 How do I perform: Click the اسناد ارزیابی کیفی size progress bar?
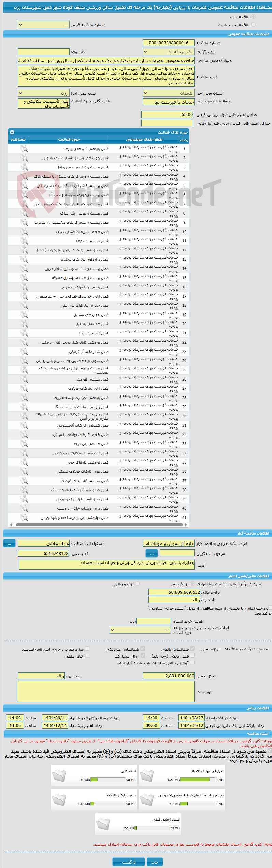[152, 828]
